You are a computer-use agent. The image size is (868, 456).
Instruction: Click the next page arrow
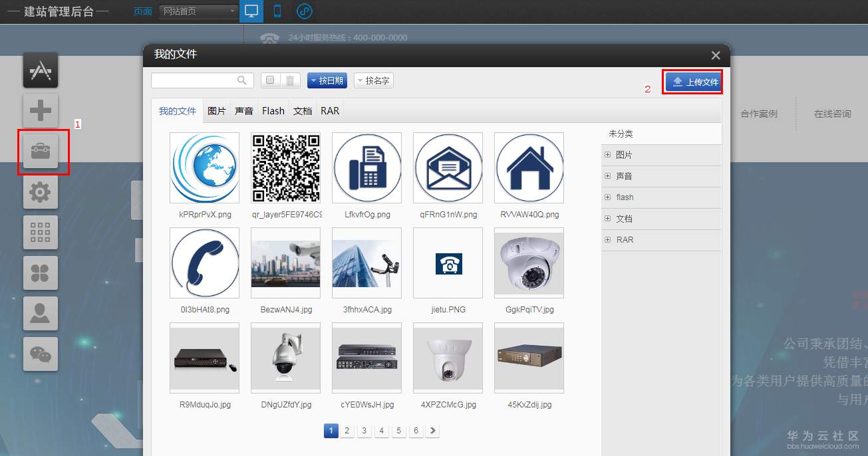(433, 431)
